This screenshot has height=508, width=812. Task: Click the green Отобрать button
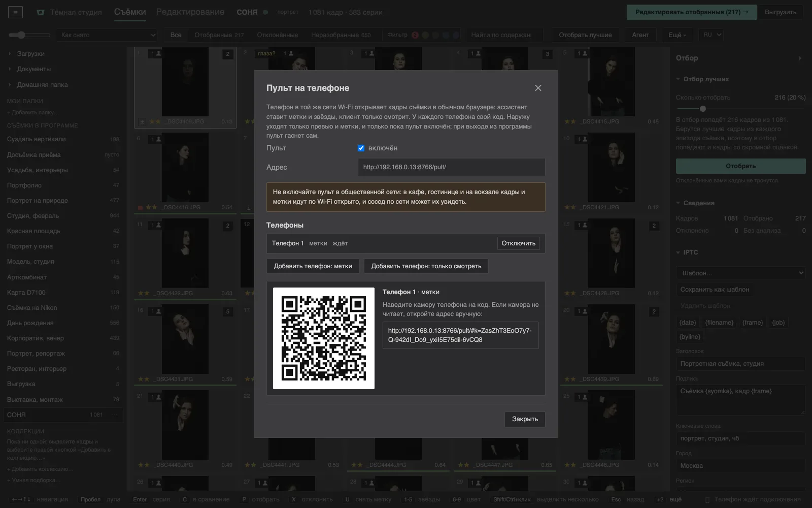coord(740,166)
